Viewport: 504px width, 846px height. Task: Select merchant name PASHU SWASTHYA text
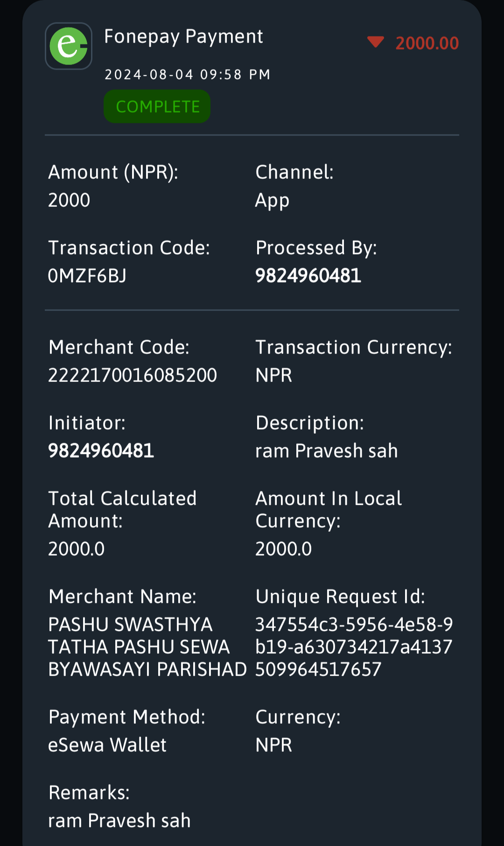point(147,647)
